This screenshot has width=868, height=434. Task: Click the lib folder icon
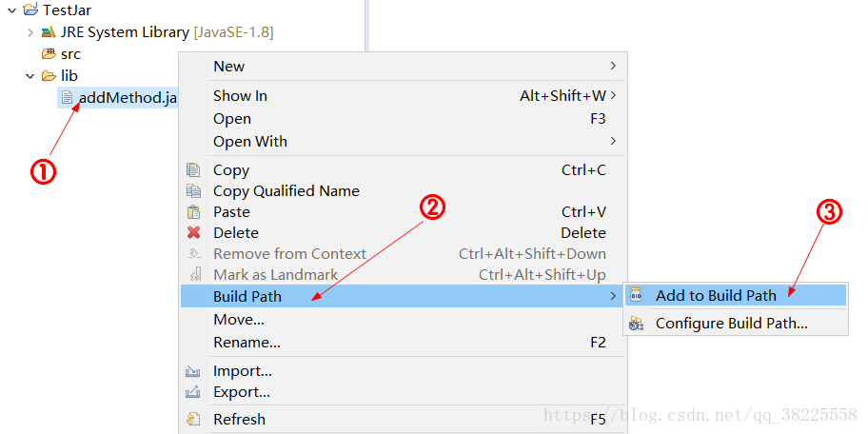click(49, 76)
